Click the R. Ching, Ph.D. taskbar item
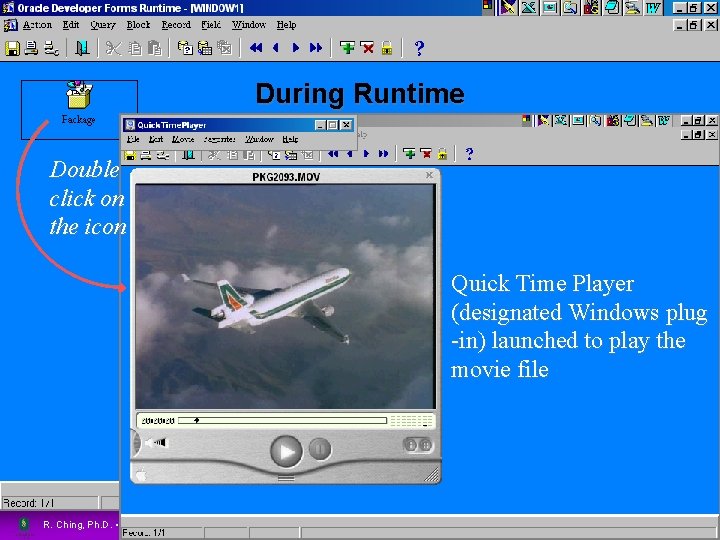This screenshot has height=540, width=720. tap(80, 525)
